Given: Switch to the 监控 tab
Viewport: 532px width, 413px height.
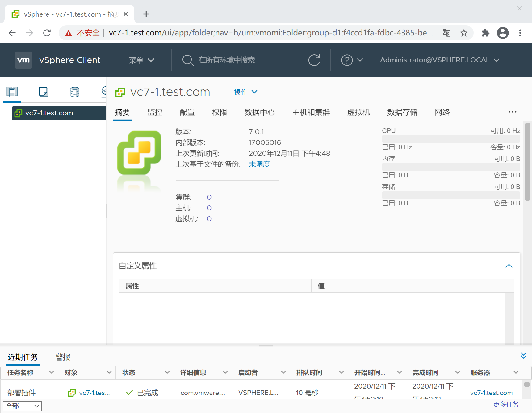Looking at the screenshot, I should point(155,112).
